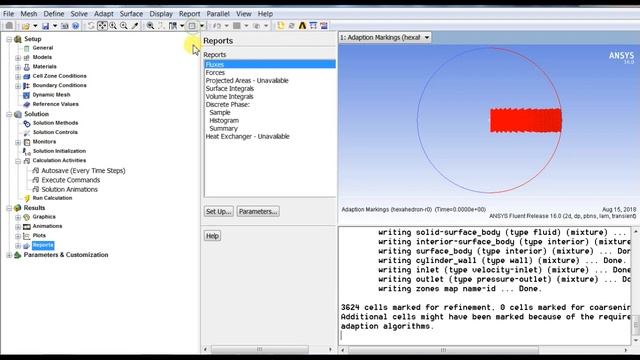This screenshot has width=640, height=360.
Task: Click the Dynamic Mesh tree icon
Action: coord(27,95)
